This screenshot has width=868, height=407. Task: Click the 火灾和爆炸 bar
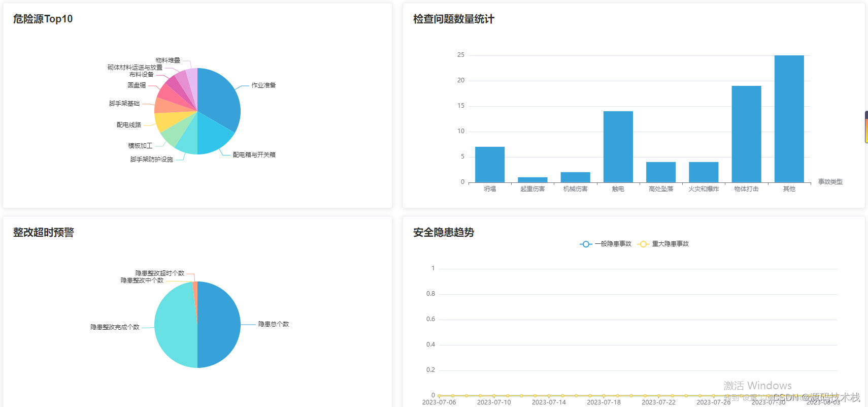(704, 172)
